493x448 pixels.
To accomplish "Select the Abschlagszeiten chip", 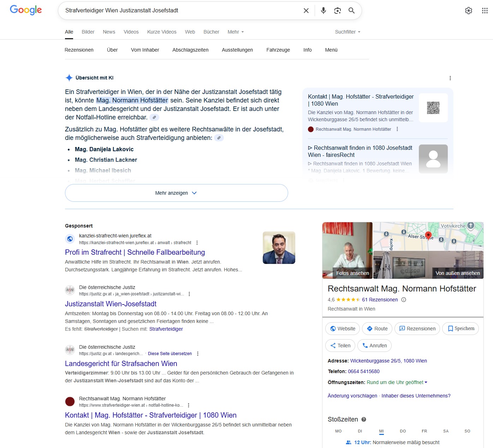I will pos(190,50).
